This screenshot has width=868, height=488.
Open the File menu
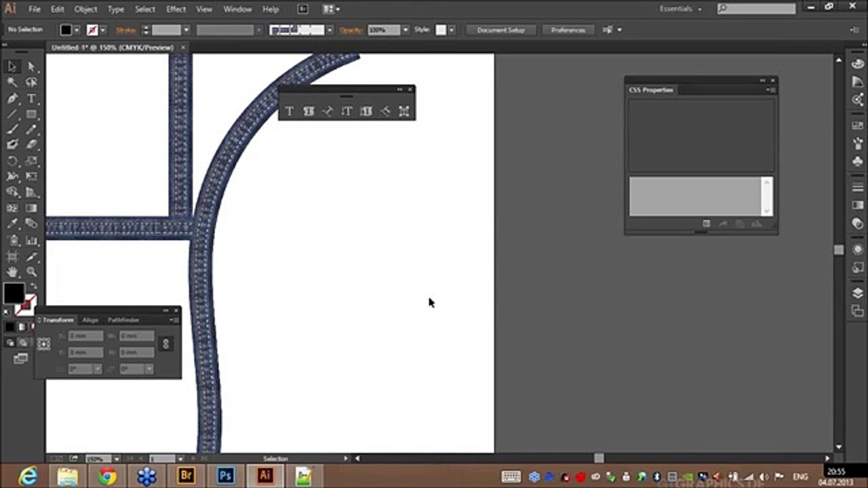click(x=34, y=9)
